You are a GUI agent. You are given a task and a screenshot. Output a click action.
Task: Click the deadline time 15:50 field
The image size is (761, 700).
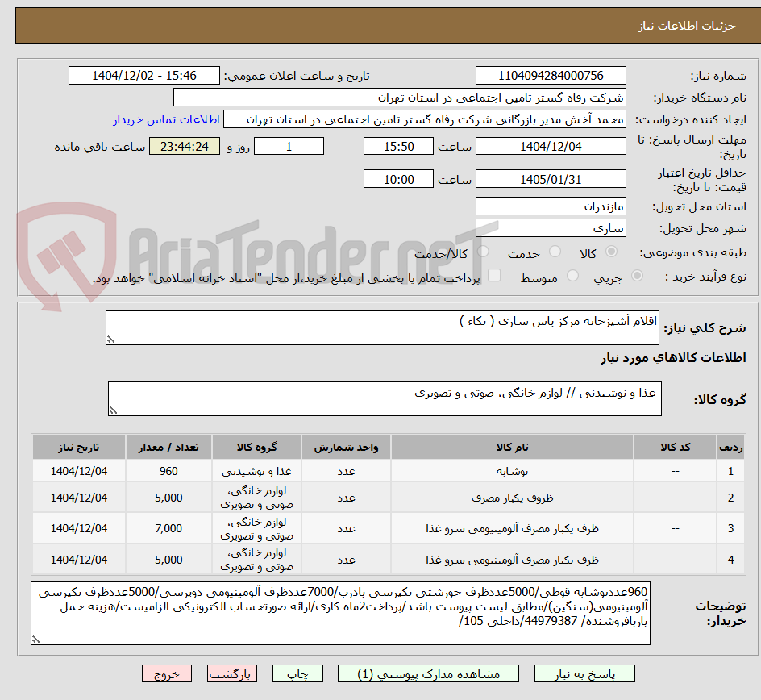(x=398, y=146)
